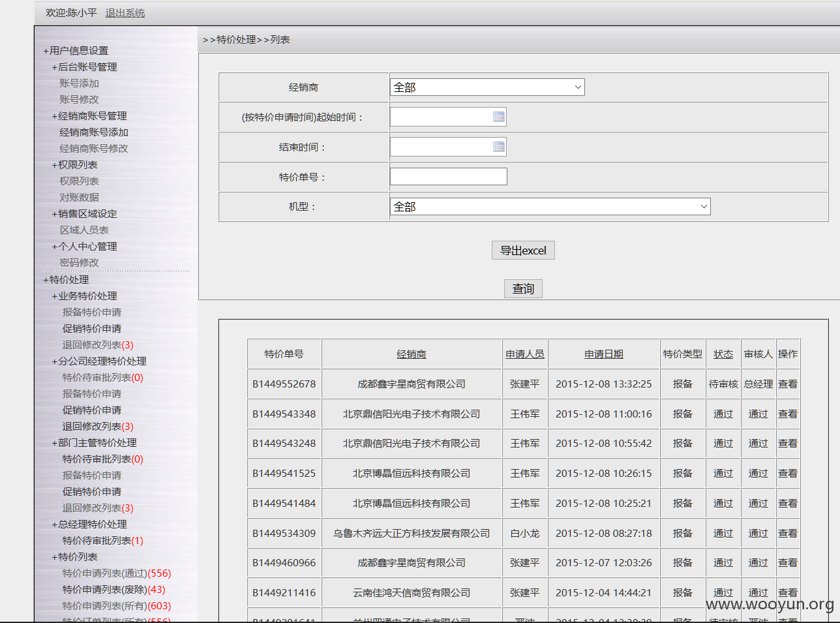The image size is (840, 623).
Task: Click the 导出excel button
Action: (x=523, y=251)
